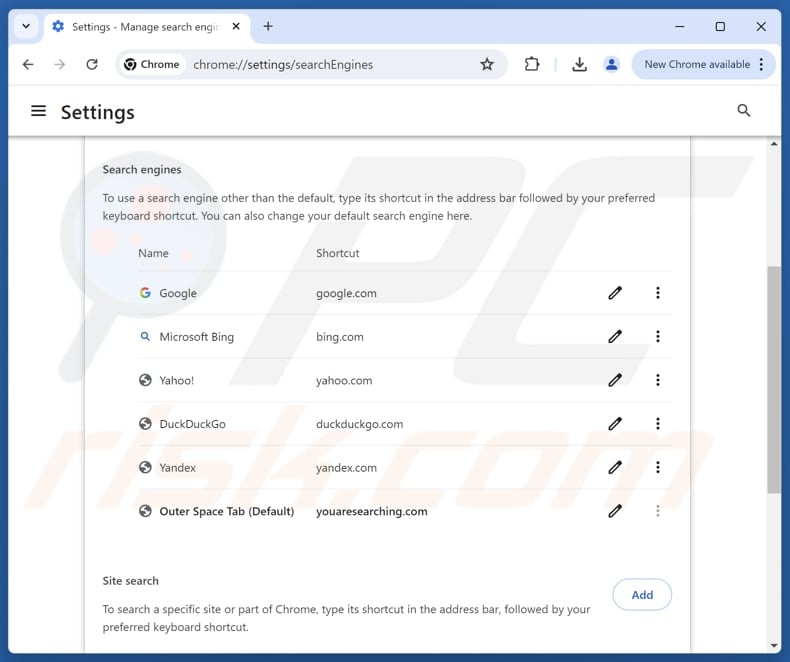Edit the Outer Space Tab entry

(615, 511)
